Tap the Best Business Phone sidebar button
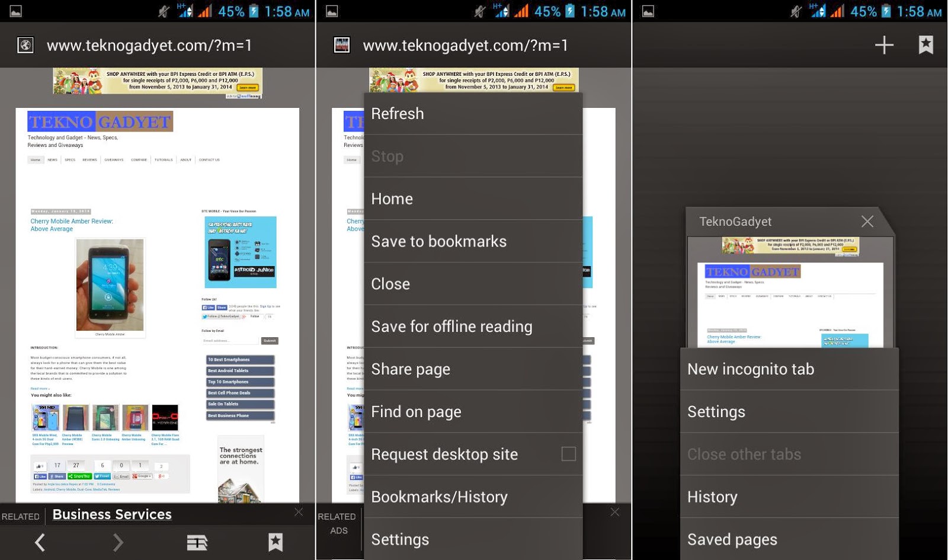 [240, 415]
